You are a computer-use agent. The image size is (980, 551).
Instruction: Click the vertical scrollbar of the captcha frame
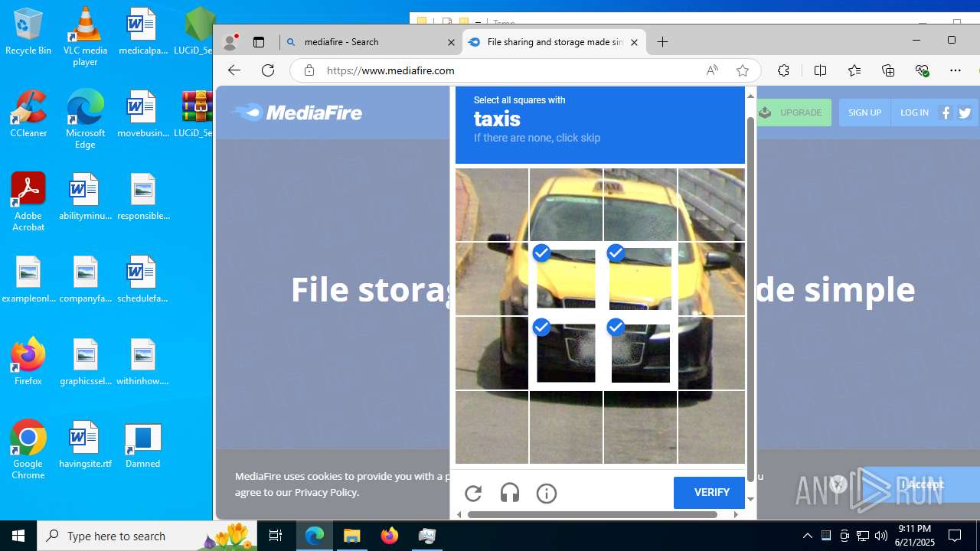click(750, 298)
